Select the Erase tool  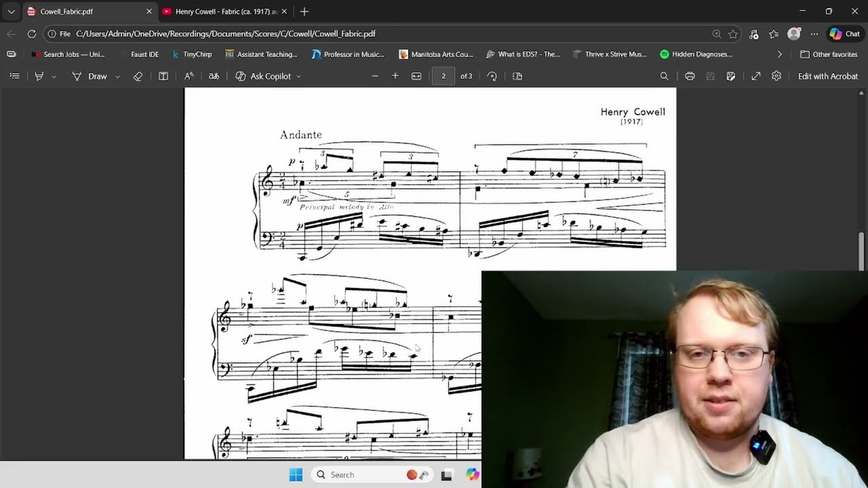[138, 77]
